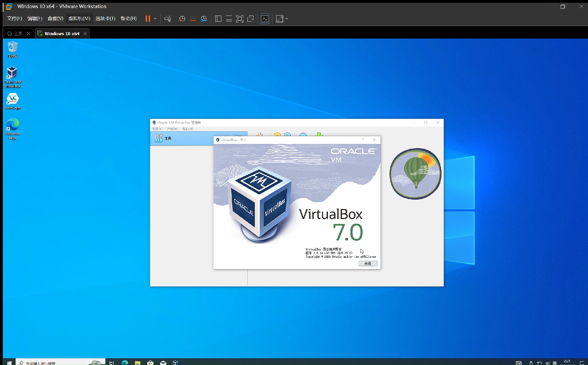Open the 编辑(E) menu in VMware
The image size is (588, 365).
[x=35, y=18]
